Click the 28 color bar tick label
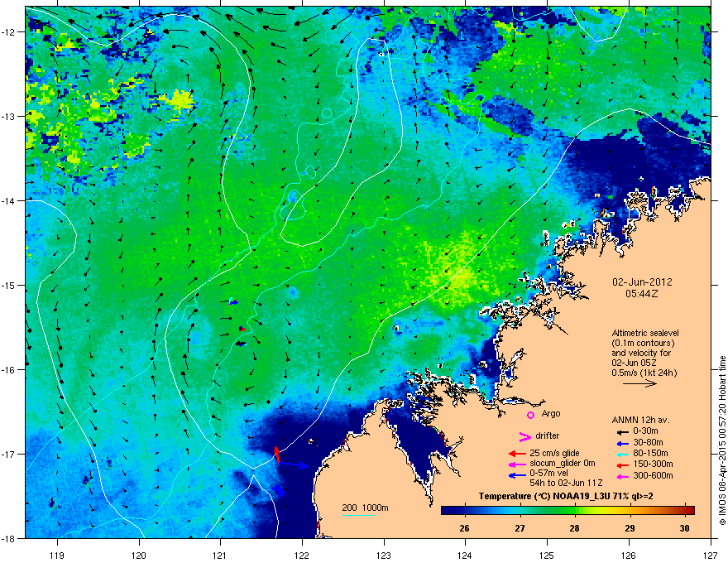 [x=575, y=528]
